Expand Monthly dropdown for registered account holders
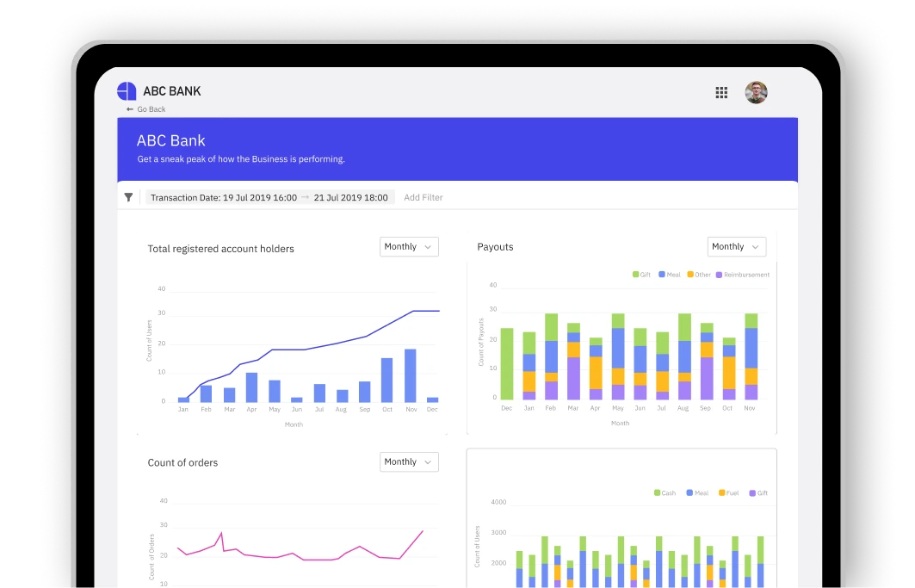The width and height of the screenshot is (915, 588). (x=409, y=246)
